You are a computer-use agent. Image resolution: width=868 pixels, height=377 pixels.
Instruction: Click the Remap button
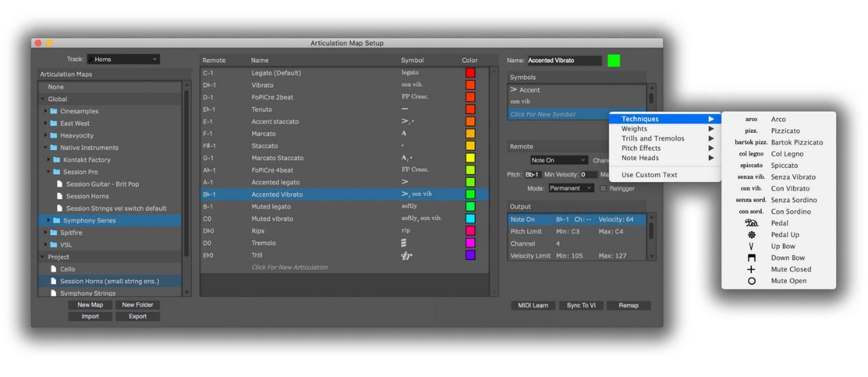click(629, 305)
